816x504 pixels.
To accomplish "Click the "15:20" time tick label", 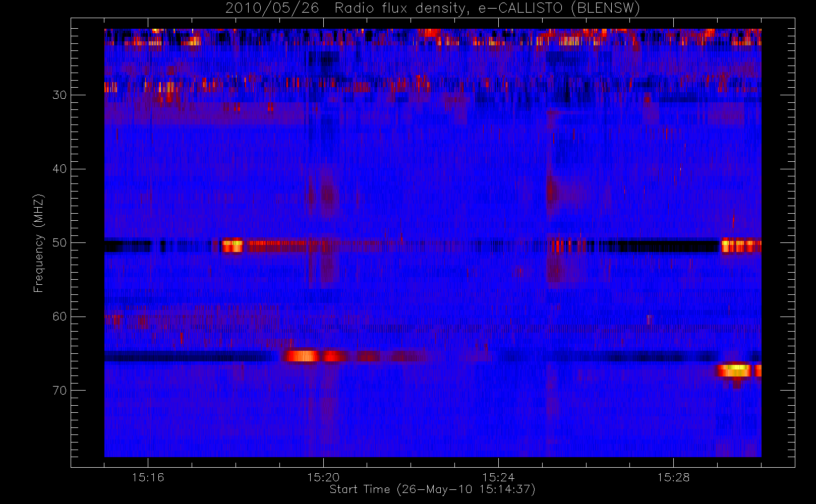I will point(323,477).
